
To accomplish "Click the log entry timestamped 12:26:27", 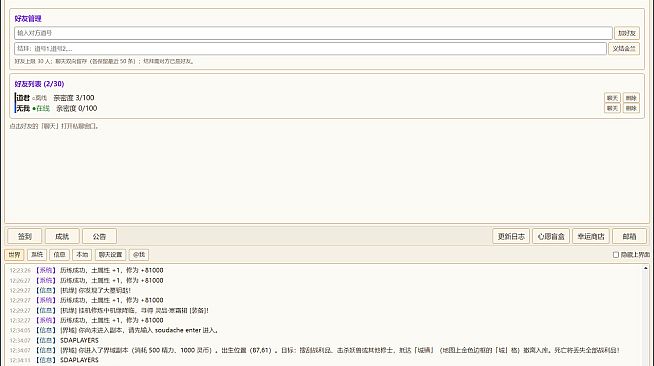I will coord(86,281).
